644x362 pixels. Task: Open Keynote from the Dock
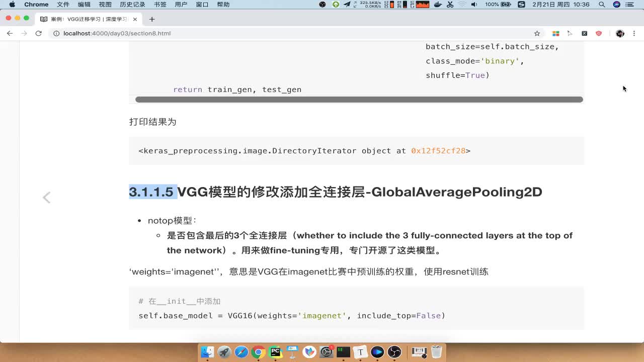click(292, 352)
